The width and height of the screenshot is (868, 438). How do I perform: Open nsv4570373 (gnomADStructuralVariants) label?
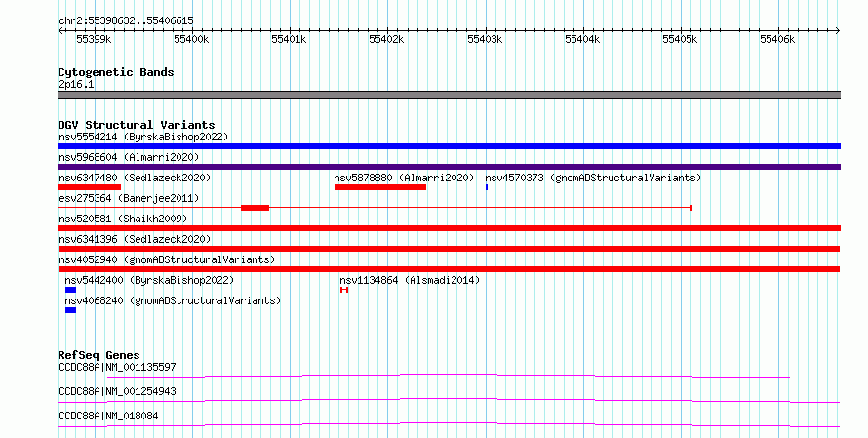593,178
